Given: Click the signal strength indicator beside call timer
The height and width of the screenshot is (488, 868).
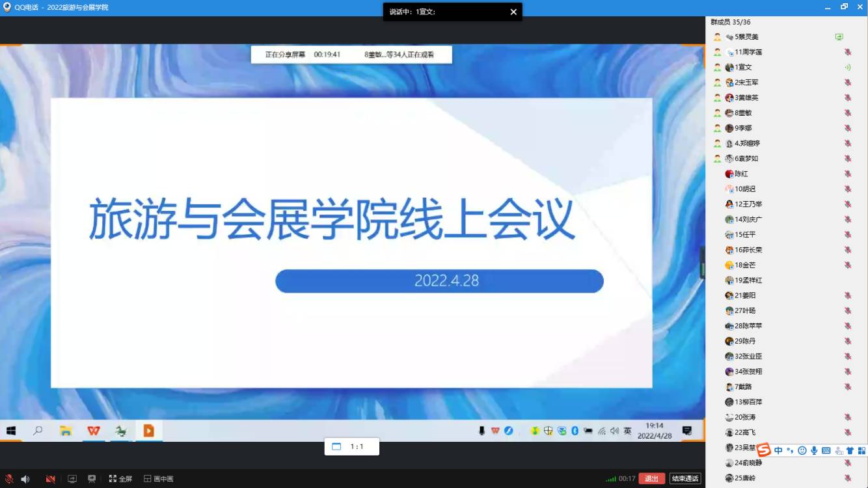Looking at the screenshot, I should (610, 479).
